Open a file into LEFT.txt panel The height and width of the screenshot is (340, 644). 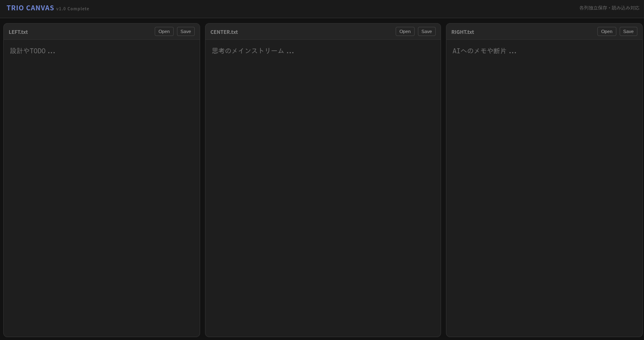pos(164,31)
